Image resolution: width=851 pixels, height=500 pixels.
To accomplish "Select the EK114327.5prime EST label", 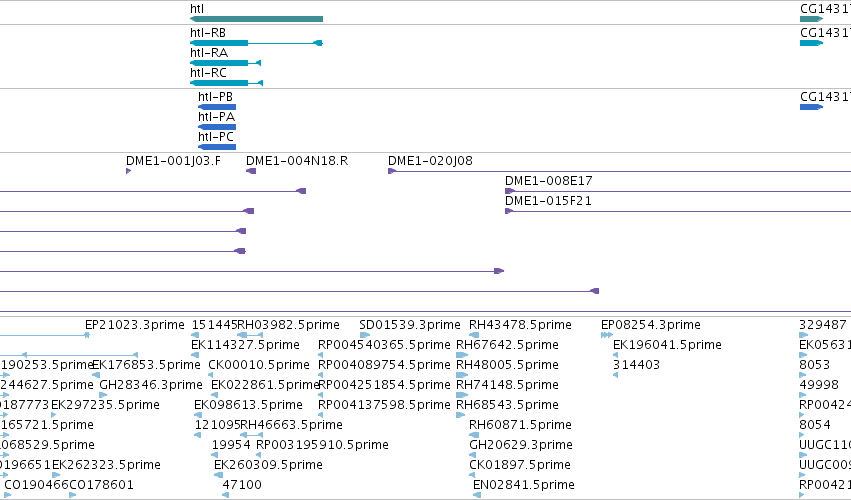I will coord(245,345).
